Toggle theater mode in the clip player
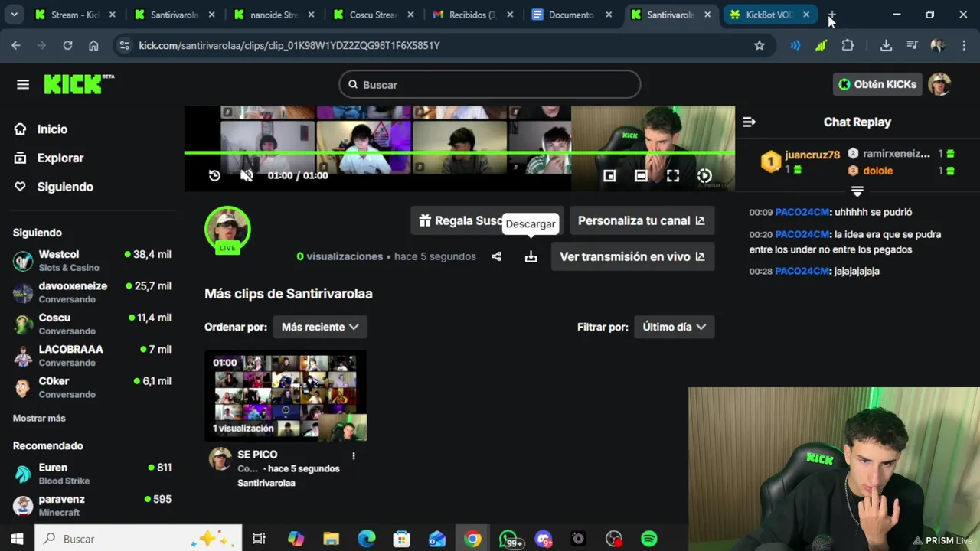This screenshot has height=551, width=980. (x=641, y=176)
